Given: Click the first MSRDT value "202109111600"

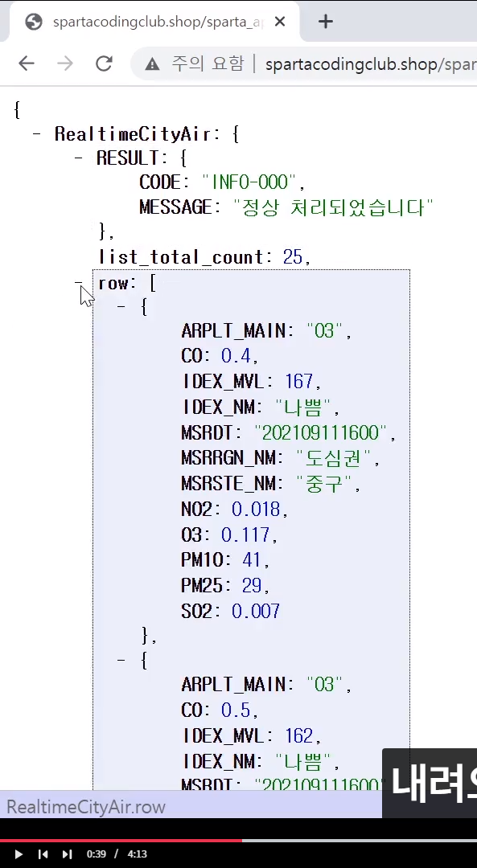Looking at the screenshot, I should point(320,432).
